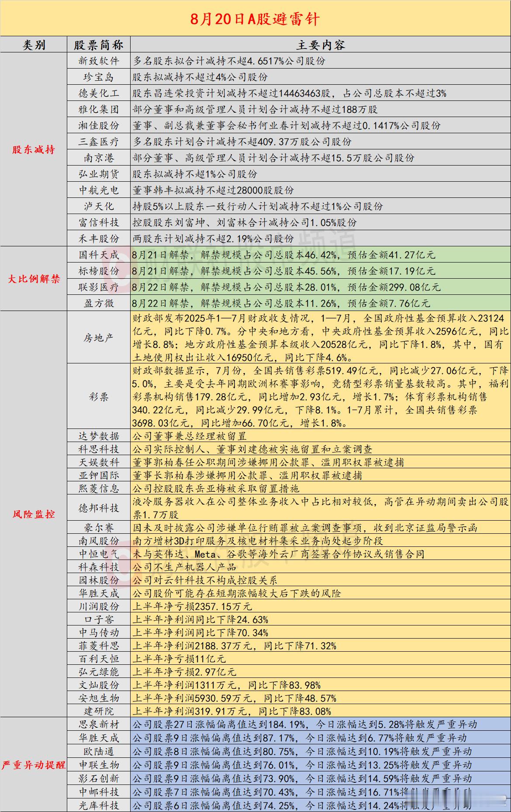Click stock name '影石创新'
Screen dimensions: 511x812
[99, 779]
